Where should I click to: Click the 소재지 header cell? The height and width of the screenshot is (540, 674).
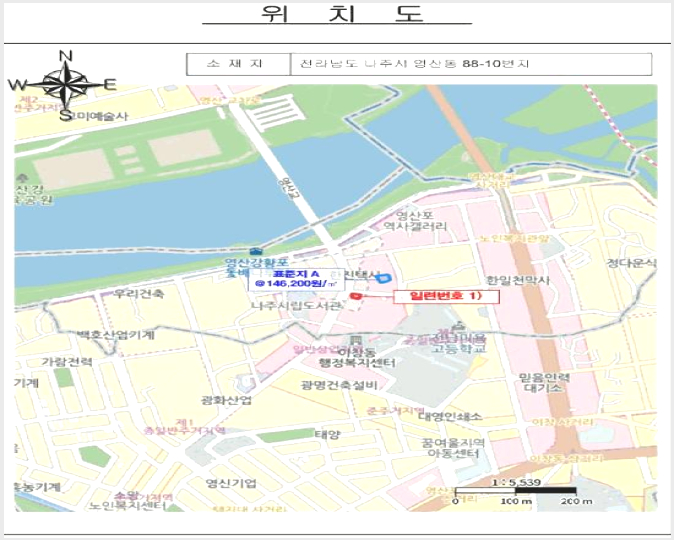coord(239,64)
